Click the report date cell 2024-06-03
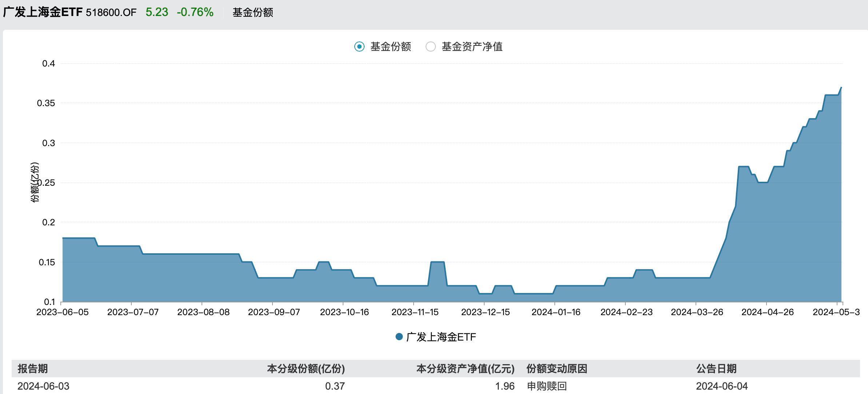Viewport: 868px width, 394px height. tap(43, 386)
